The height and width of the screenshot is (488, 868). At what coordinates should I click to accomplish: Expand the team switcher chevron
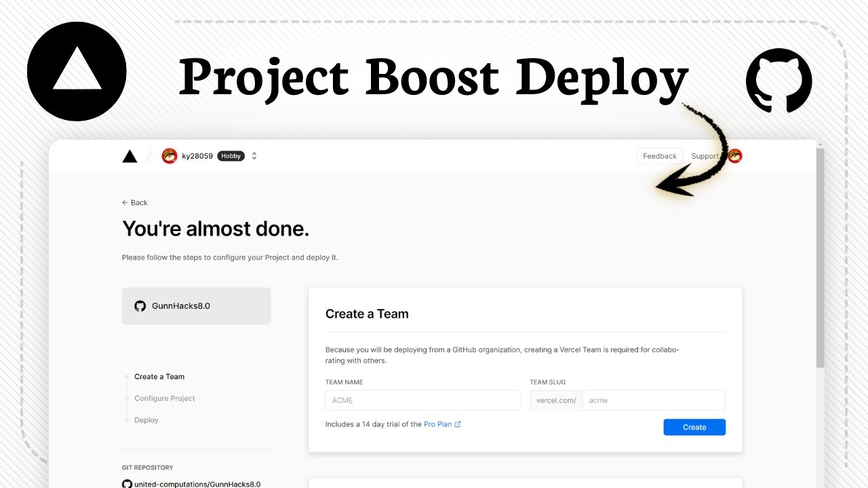tap(254, 156)
